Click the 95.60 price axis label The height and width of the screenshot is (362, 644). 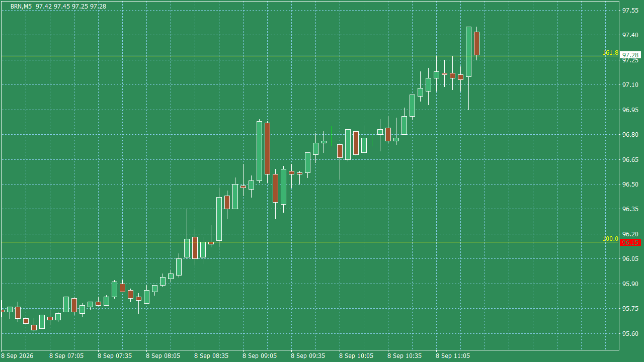630,334
